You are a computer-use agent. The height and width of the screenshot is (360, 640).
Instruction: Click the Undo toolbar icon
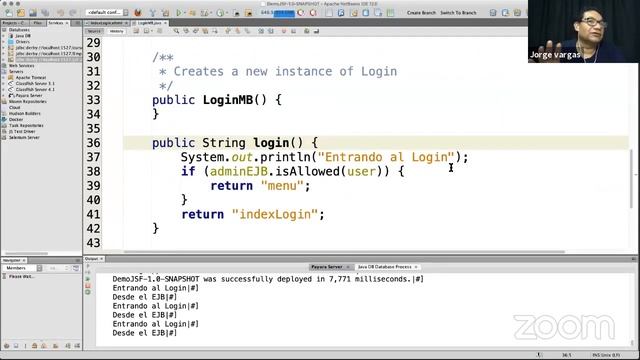[x=60, y=13]
